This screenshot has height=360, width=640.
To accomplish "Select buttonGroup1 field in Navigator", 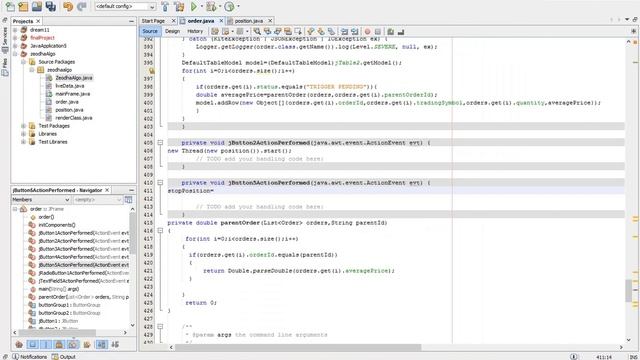I will tap(69, 305).
